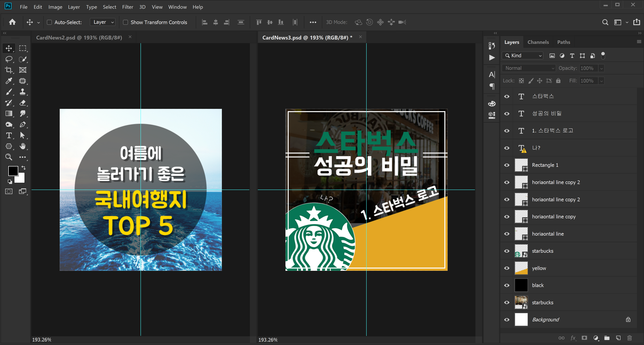Select the Path Selection tool
Viewport: 644px width, 345px height.
[x=23, y=135]
